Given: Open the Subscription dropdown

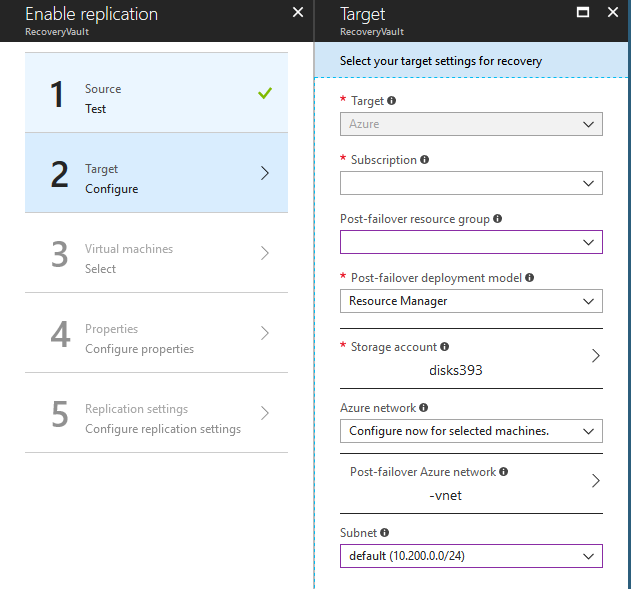Looking at the screenshot, I should pyautogui.click(x=471, y=183).
